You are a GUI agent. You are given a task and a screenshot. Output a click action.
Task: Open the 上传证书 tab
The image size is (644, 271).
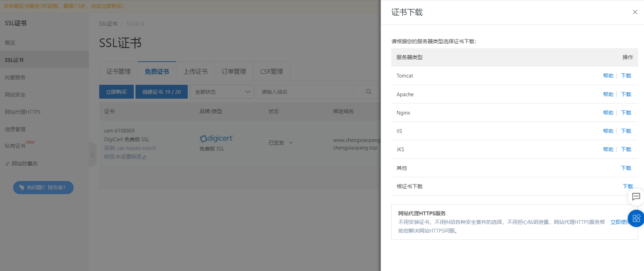(x=195, y=71)
